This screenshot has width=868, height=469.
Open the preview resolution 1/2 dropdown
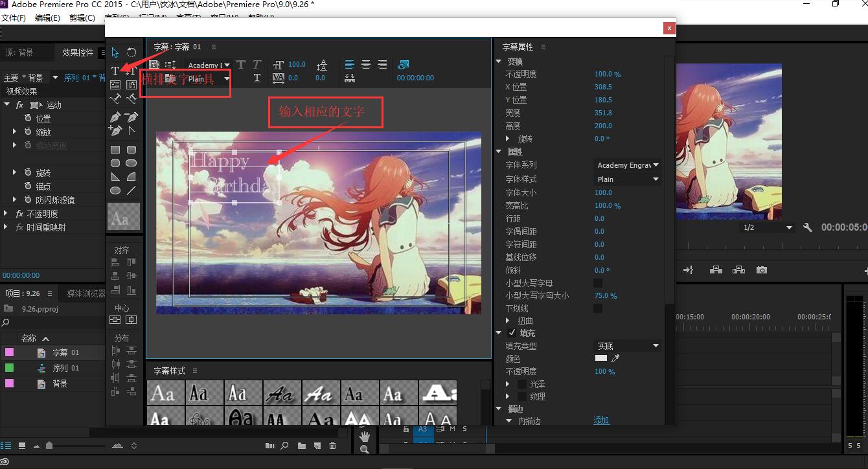(x=767, y=227)
